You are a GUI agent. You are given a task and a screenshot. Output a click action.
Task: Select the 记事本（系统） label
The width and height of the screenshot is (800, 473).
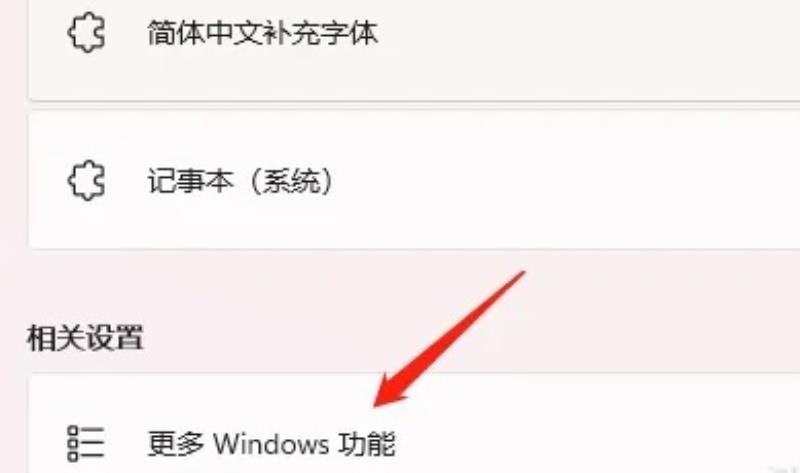pos(240,181)
